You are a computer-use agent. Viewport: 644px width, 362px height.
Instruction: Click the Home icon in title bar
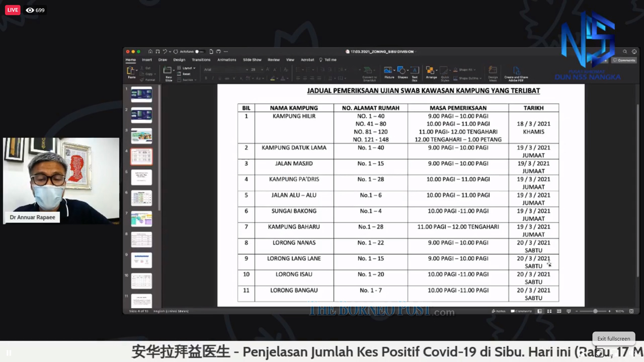(150, 51)
